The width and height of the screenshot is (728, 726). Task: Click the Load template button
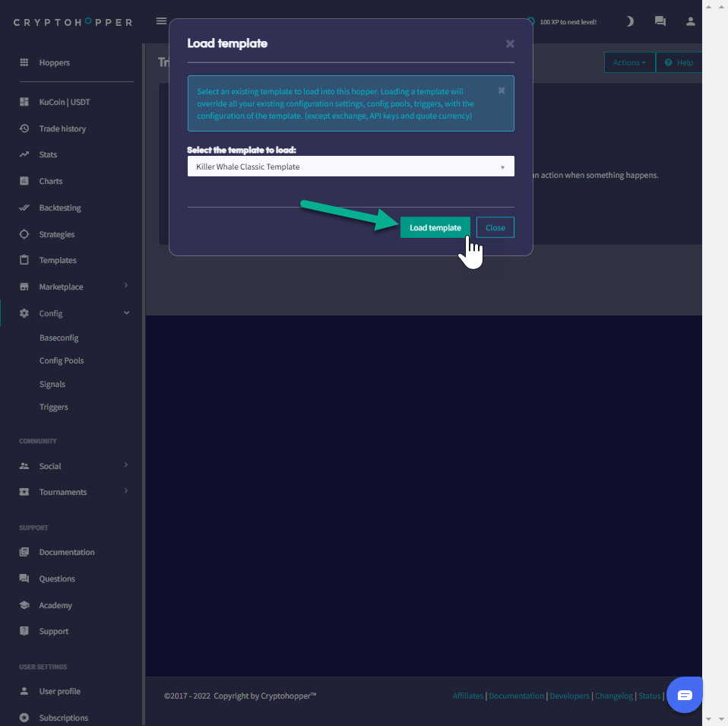pyautogui.click(x=435, y=227)
